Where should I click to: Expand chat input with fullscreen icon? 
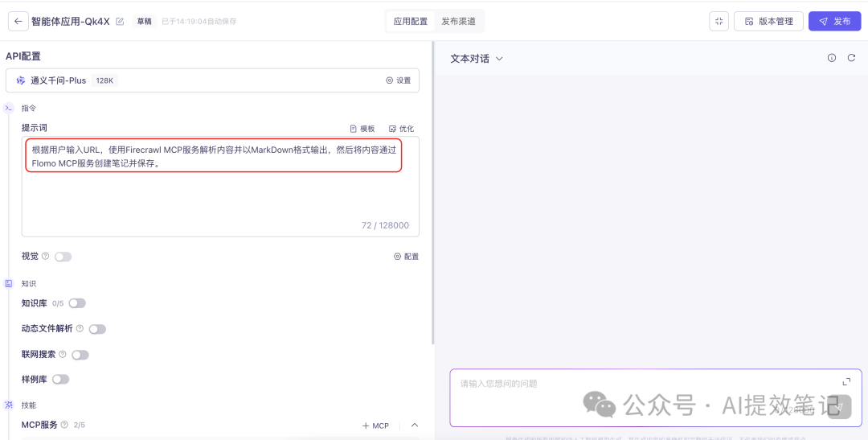point(846,382)
